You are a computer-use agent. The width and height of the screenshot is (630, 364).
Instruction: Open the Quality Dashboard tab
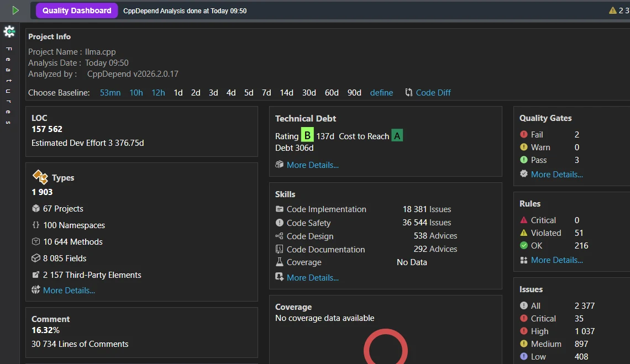click(x=77, y=10)
